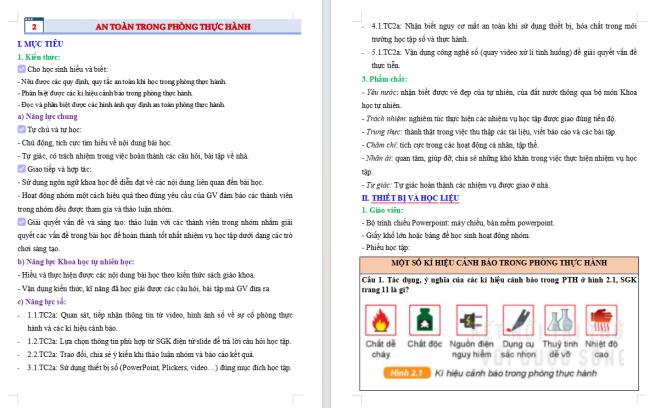Click the sharp tool "Dụng cụ sắc nhọn" icon

[518, 320]
